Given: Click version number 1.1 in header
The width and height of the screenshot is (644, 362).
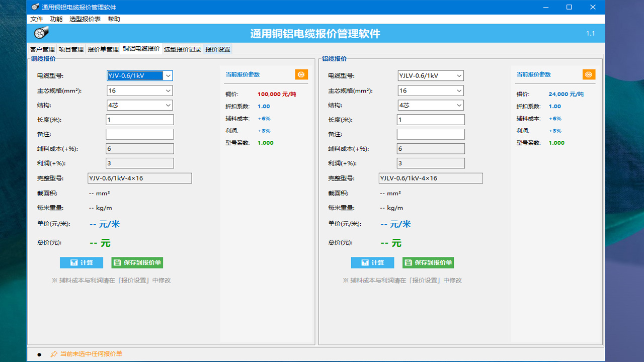Looking at the screenshot, I should pos(591,34).
